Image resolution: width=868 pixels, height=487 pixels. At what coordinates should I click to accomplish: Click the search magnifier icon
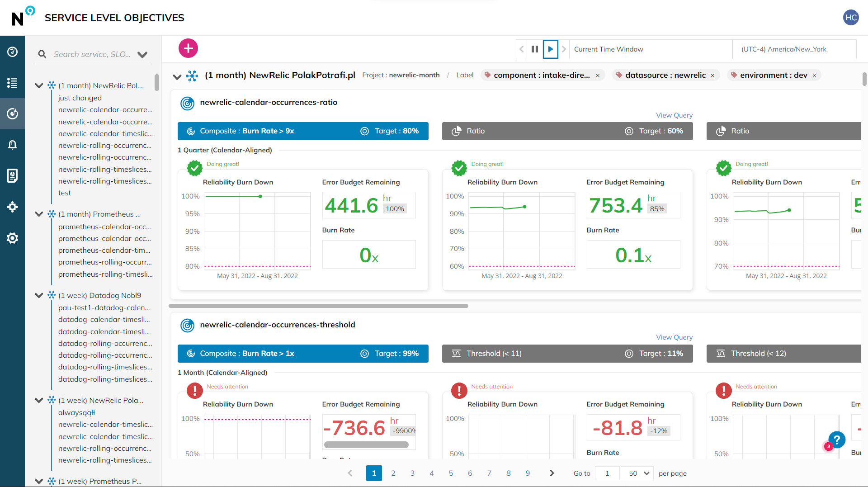click(x=42, y=54)
